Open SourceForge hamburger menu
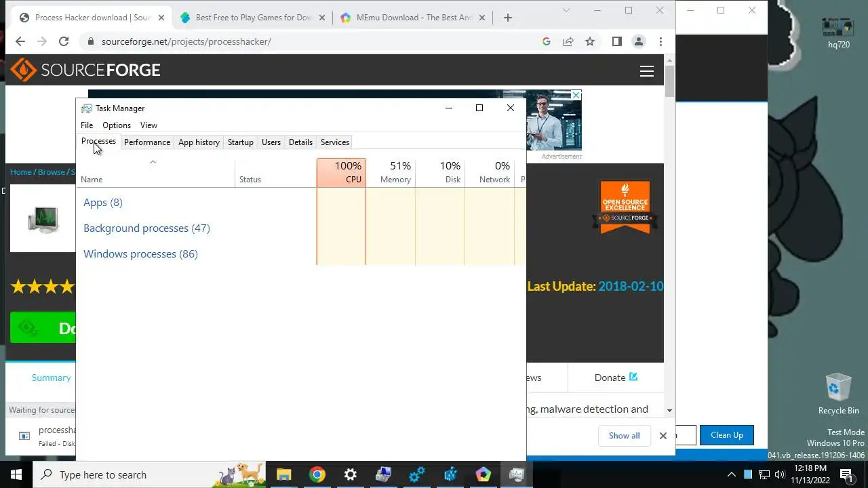 click(647, 71)
